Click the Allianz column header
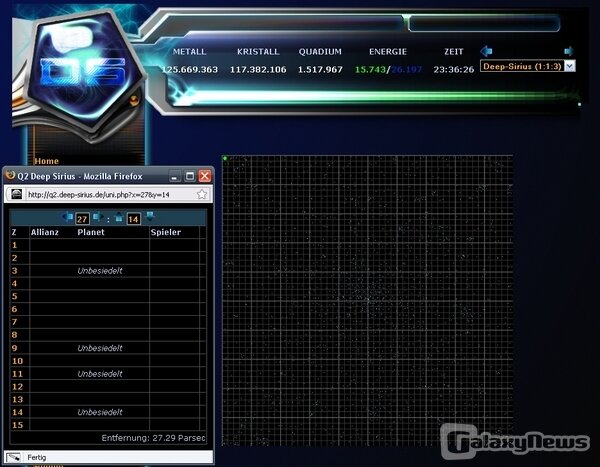600x467 pixels. pos(45,232)
